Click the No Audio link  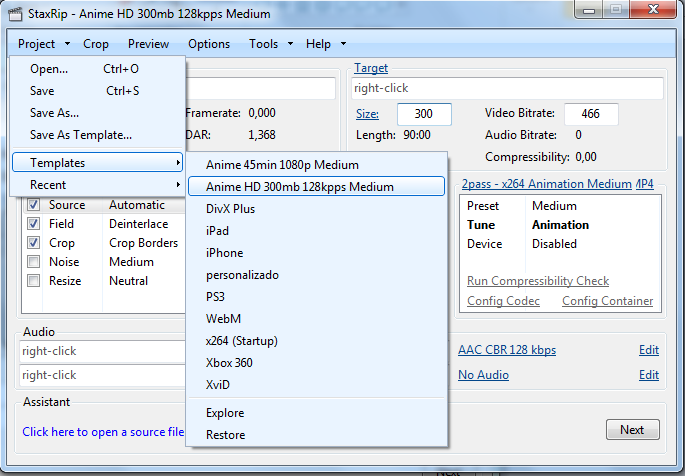(483, 375)
